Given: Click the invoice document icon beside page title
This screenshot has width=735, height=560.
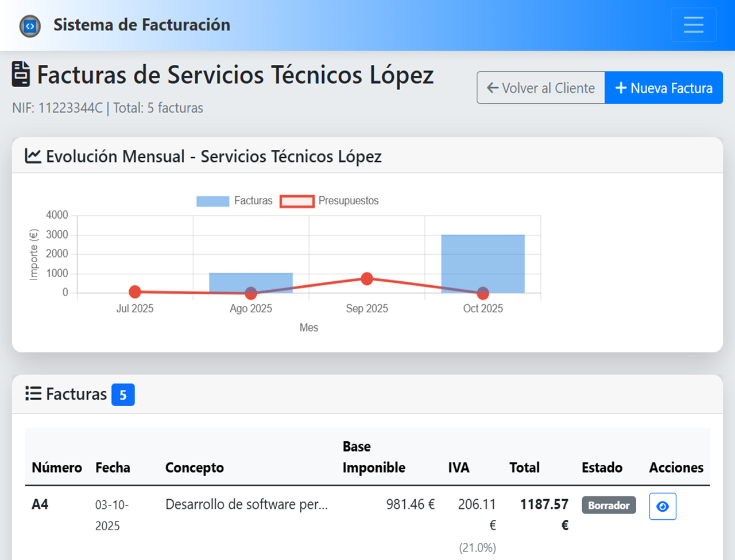Looking at the screenshot, I should coord(21,75).
